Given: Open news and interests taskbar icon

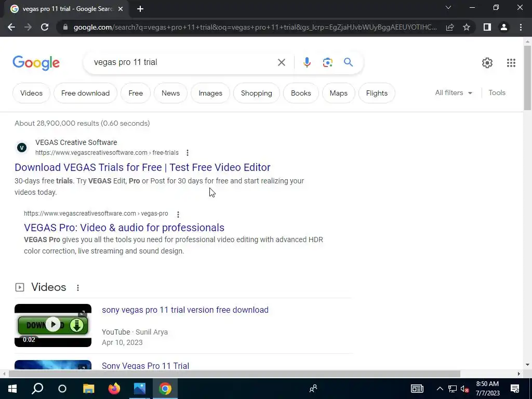Looking at the screenshot, I should click(417, 389).
